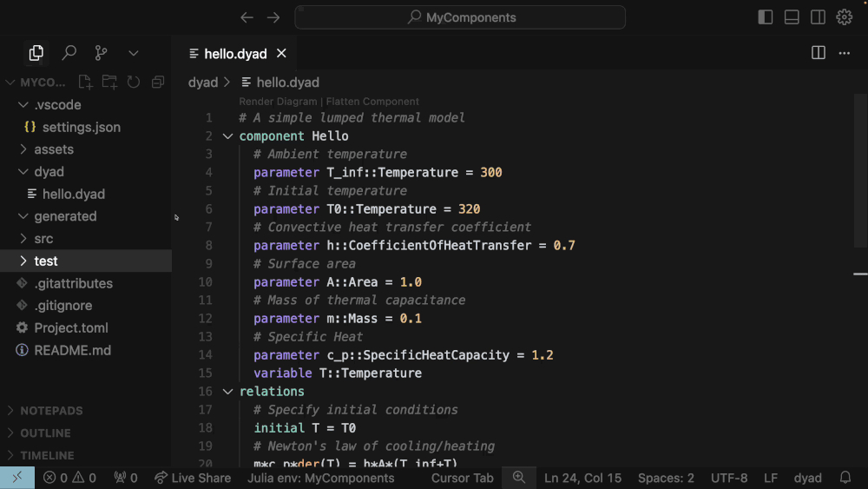This screenshot has width=868, height=489.
Task: Select the hello.dyad editor tab
Action: (x=234, y=54)
